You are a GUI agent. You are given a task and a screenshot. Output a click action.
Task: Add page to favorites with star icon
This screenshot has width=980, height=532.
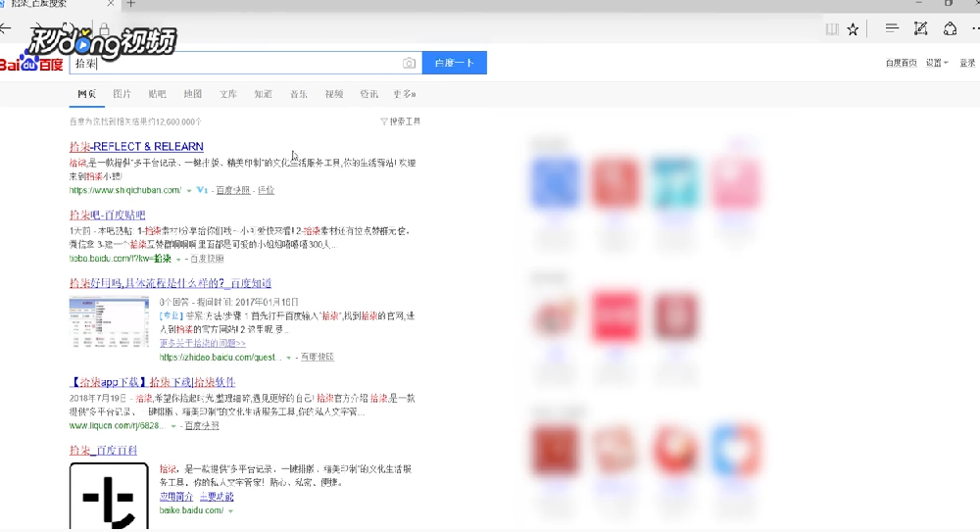click(x=853, y=29)
